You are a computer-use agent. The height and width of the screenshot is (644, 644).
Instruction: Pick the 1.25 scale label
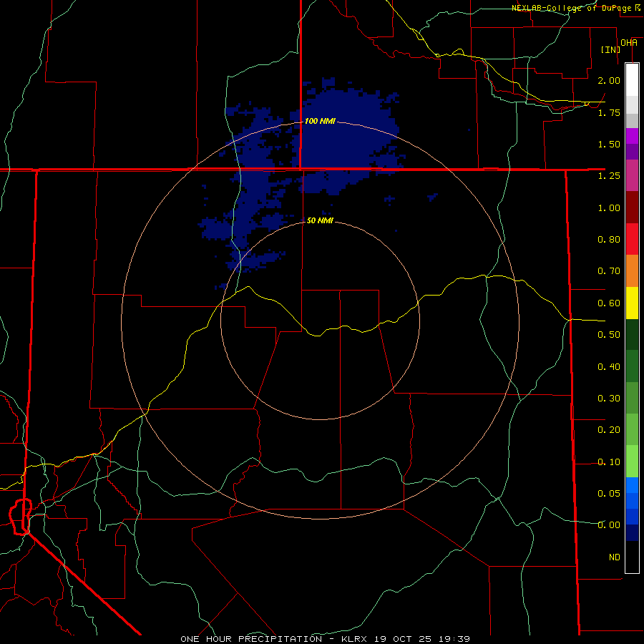609,176
